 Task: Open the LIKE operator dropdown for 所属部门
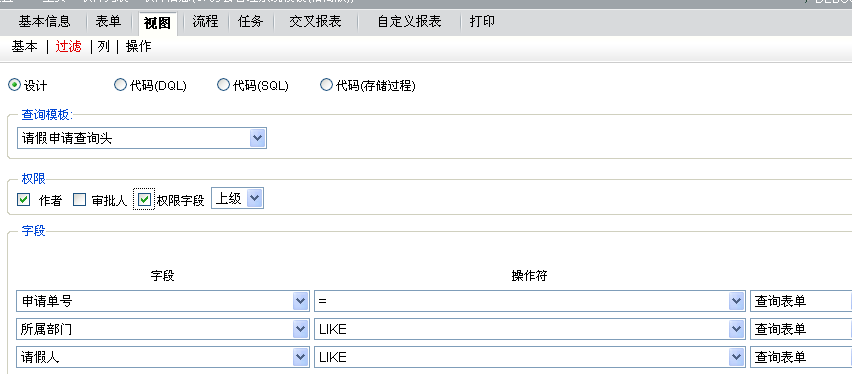(x=530, y=329)
